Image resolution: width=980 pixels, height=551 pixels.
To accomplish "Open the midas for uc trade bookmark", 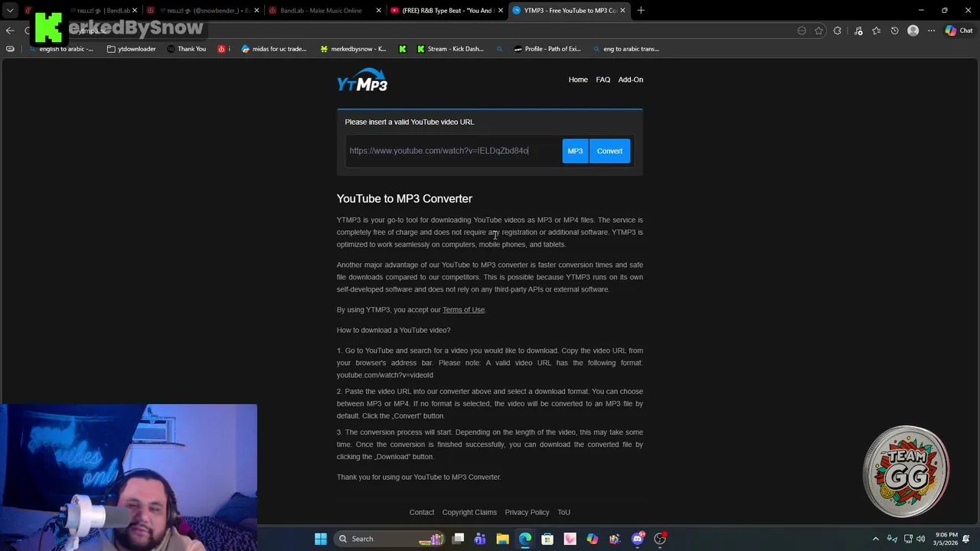I will (273, 49).
